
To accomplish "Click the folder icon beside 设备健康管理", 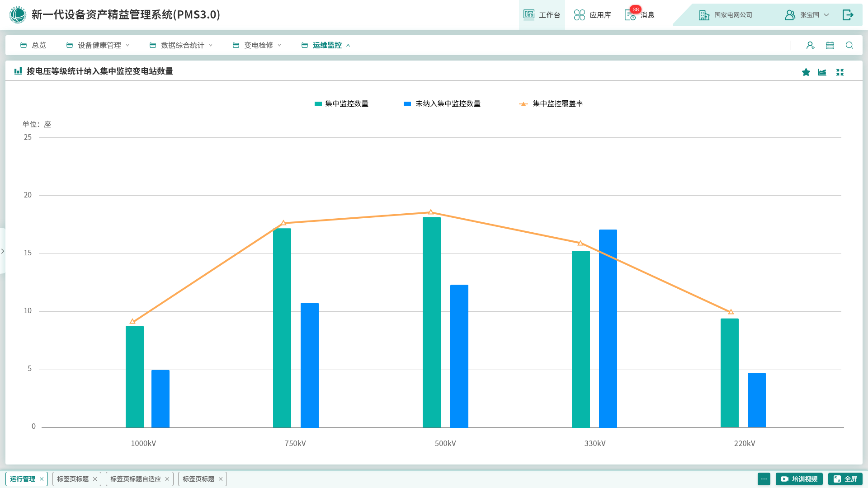I will click(70, 45).
